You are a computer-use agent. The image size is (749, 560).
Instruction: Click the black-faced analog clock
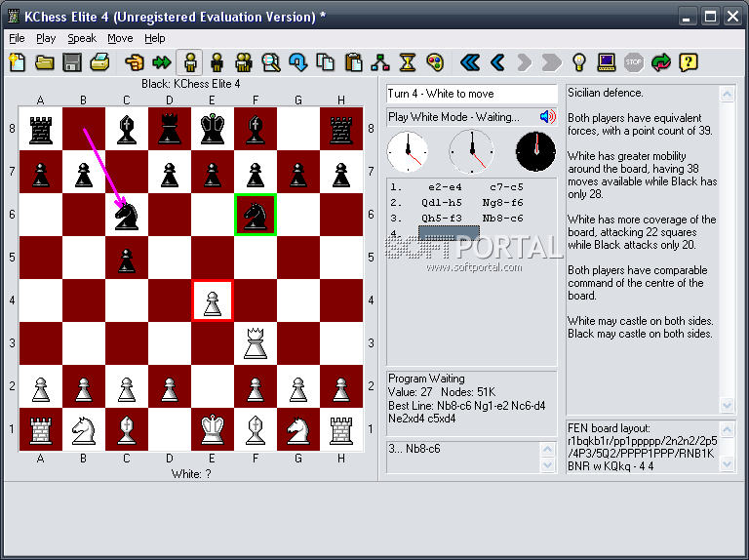click(535, 151)
